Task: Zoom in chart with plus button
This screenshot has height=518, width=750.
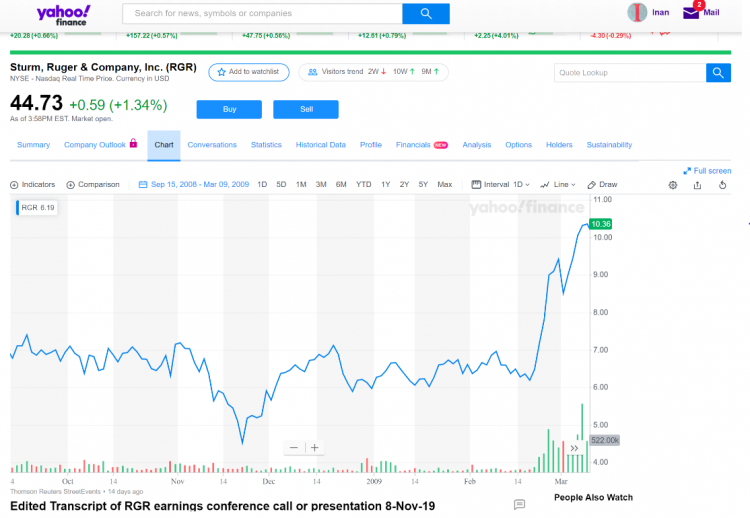Action: tap(315, 448)
